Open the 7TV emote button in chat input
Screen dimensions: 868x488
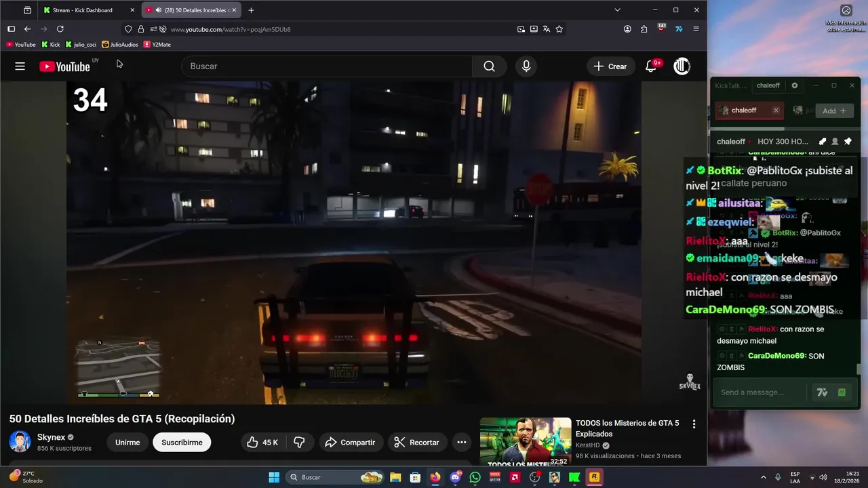tap(823, 392)
